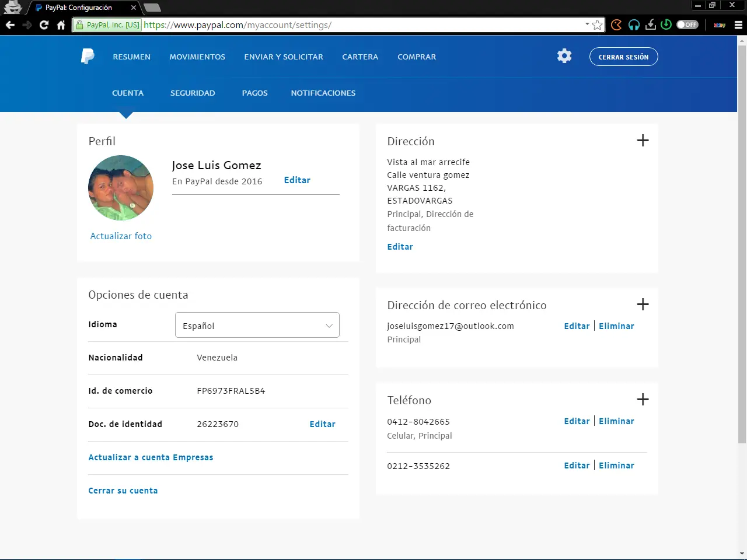This screenshot has width=747, height=560.
Task: Close the PayPal Configuración tab
Action: coord(134,8)
